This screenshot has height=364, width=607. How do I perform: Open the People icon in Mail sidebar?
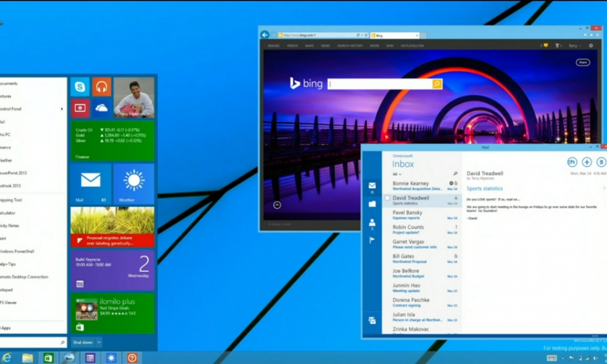coord(372,223)
